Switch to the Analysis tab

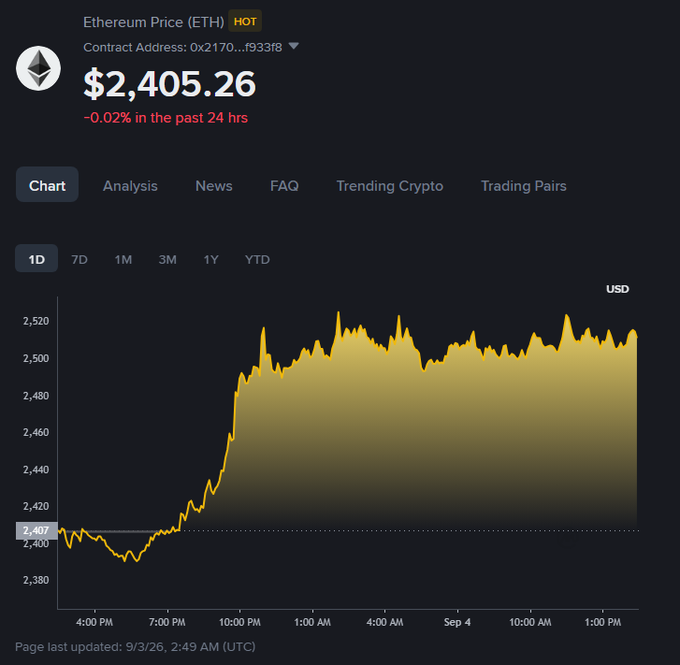coord(130,186)
